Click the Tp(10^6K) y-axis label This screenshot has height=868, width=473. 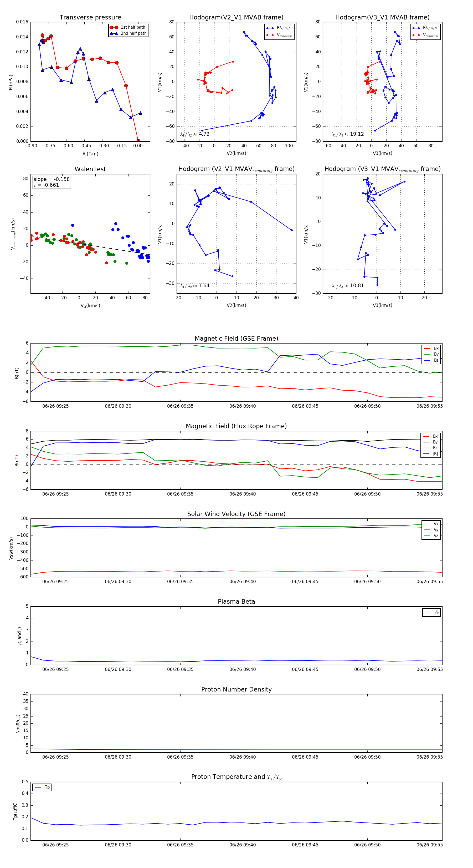15,811
